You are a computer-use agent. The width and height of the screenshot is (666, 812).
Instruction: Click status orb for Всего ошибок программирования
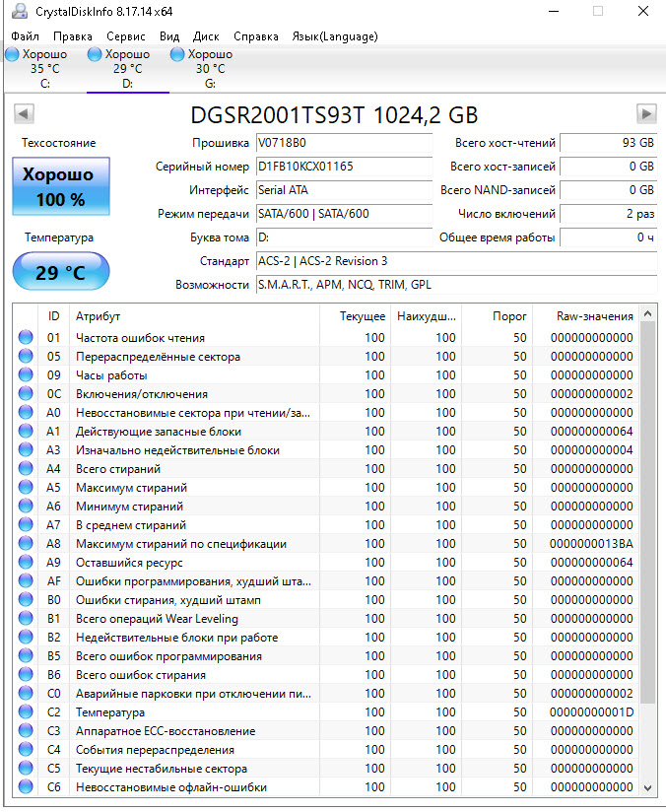point(26,655)
